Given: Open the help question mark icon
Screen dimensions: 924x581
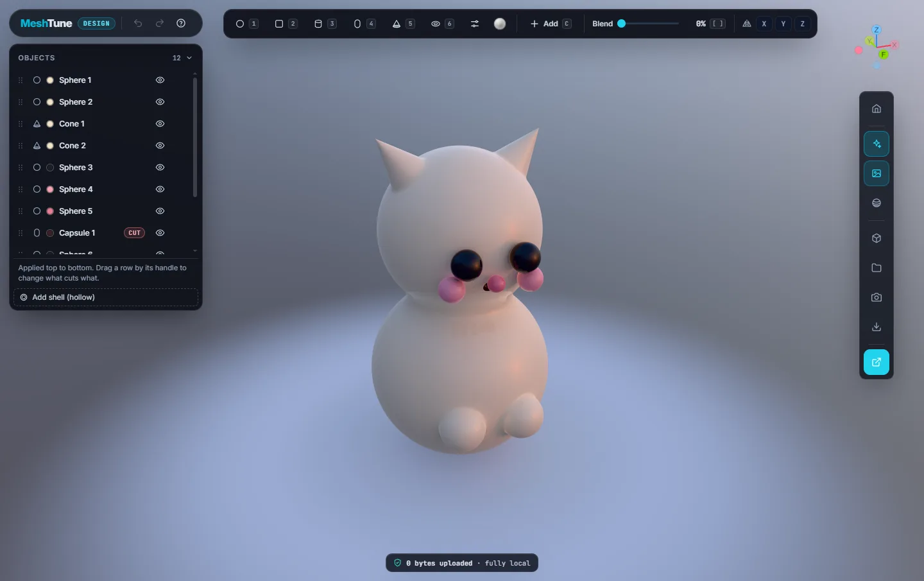Looking at the screenshot, I should (181, 23).
